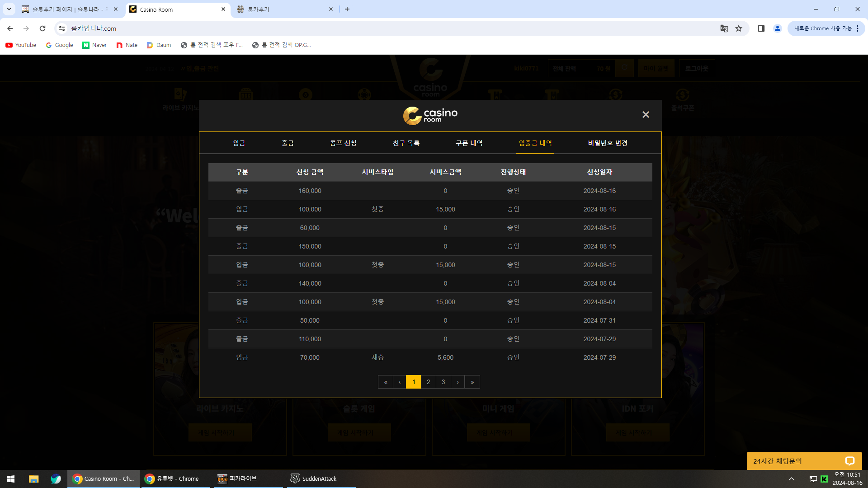
Task: Close the Casino Room browser tab
Action: pyautogui.click(x=223, y=9)
